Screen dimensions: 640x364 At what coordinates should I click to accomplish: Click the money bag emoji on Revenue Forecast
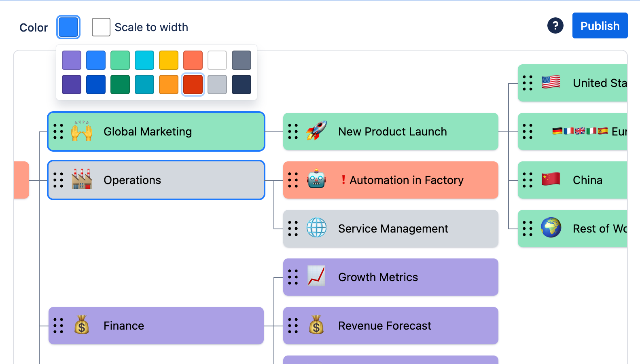(x=316, y=324)
